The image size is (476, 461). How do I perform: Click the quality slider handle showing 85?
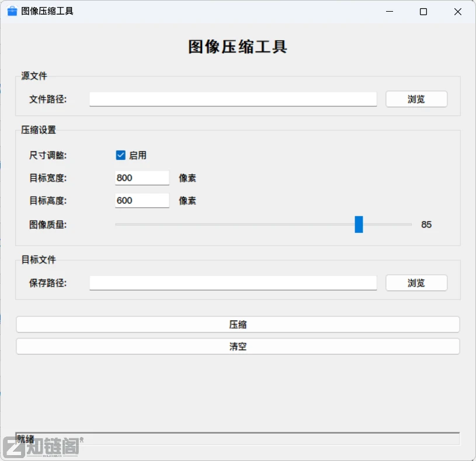point(359,224)
